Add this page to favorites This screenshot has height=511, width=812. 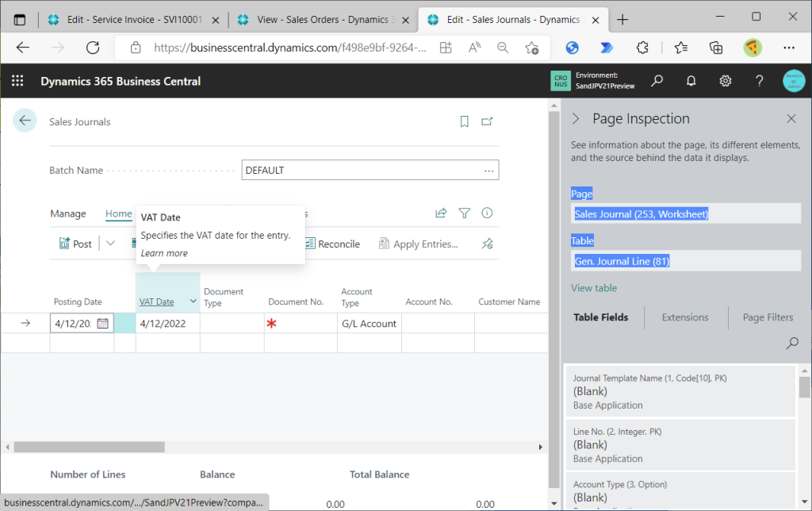(x=532, y=48)
